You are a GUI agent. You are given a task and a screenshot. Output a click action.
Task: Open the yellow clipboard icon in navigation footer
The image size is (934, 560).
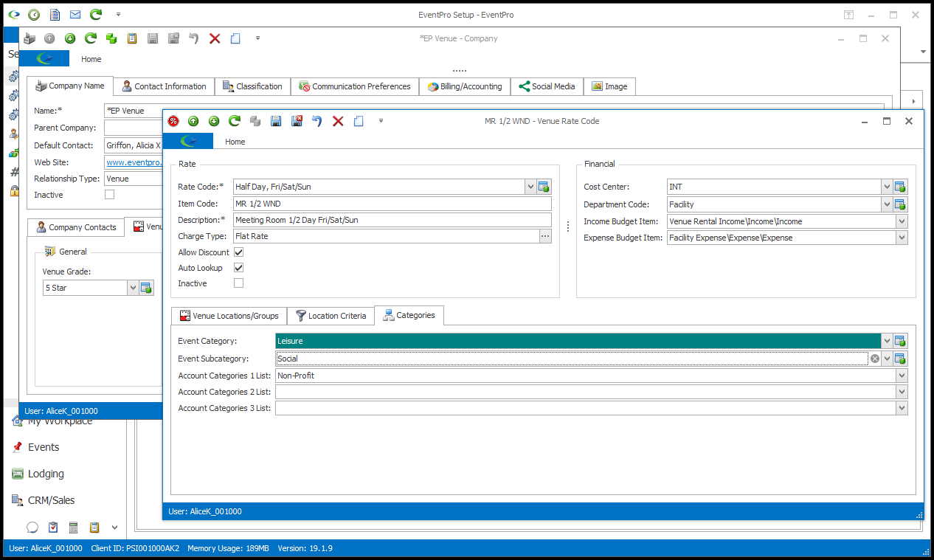[x=94, y=527]
